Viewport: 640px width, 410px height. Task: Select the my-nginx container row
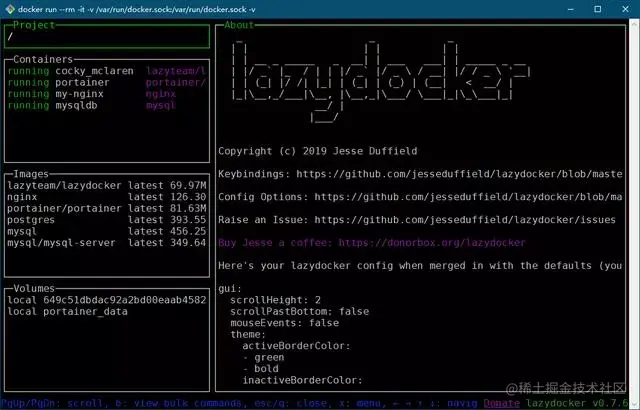[107, 94]
